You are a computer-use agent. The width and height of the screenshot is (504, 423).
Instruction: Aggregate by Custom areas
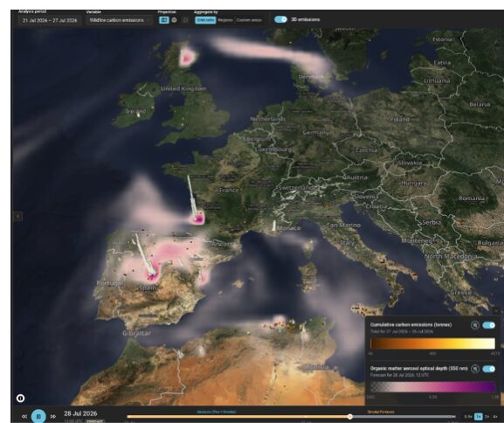[249, 20]
